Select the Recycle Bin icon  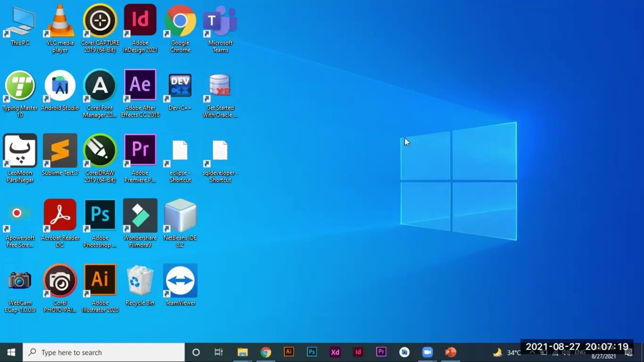click(x=140, y=281)
